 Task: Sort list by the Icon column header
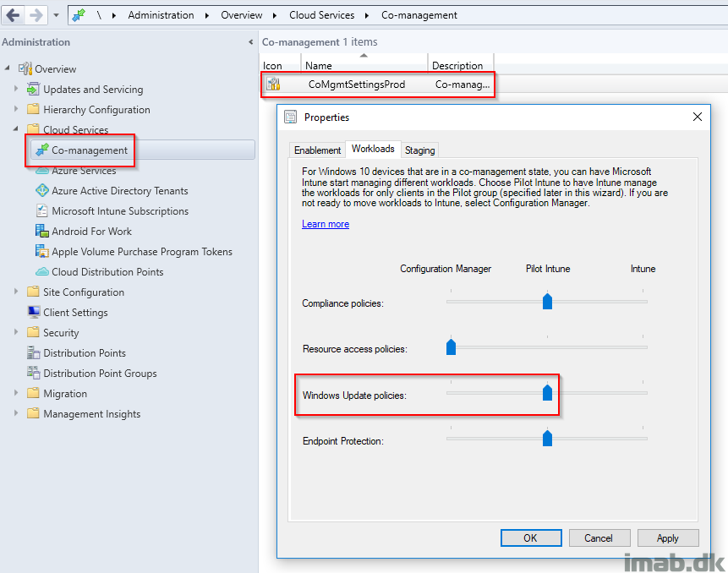(x=280, y=65)
